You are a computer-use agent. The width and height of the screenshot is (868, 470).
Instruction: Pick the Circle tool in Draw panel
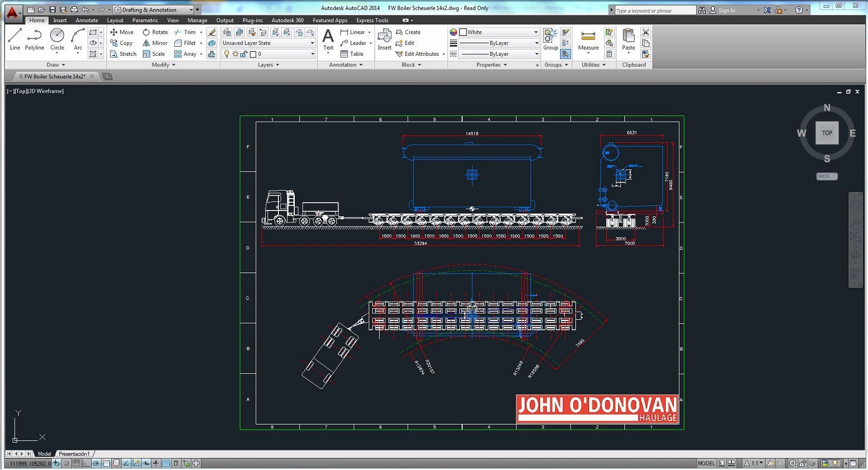(x=57, y=39)
